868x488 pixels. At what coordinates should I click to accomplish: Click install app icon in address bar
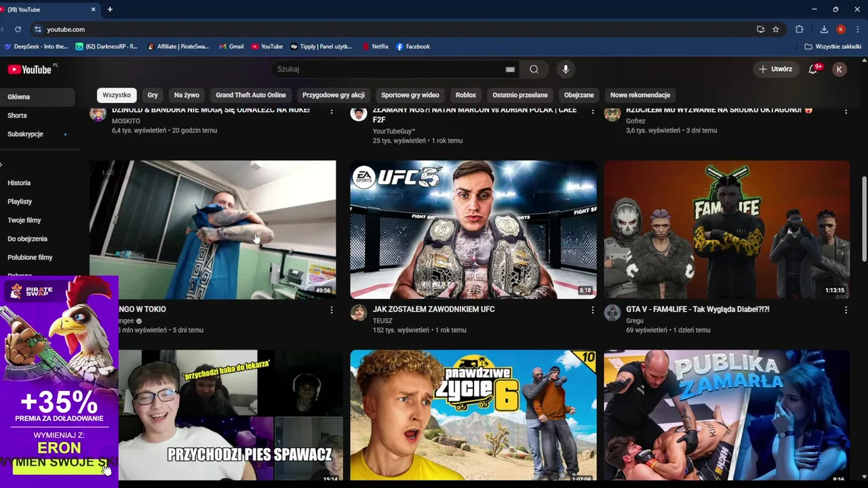(x=761, y=29)
